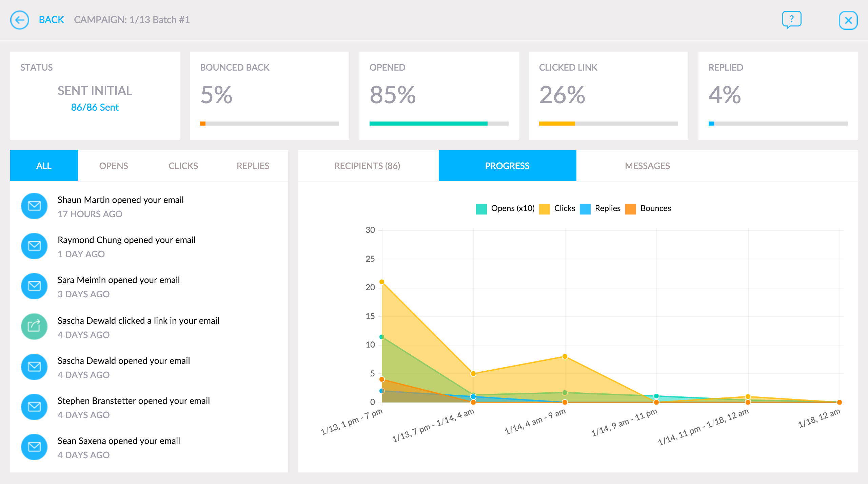Viewport: 868px width, 484px height.
Task: Open the help question-mark chat icon
Action: tap(791, 19)
